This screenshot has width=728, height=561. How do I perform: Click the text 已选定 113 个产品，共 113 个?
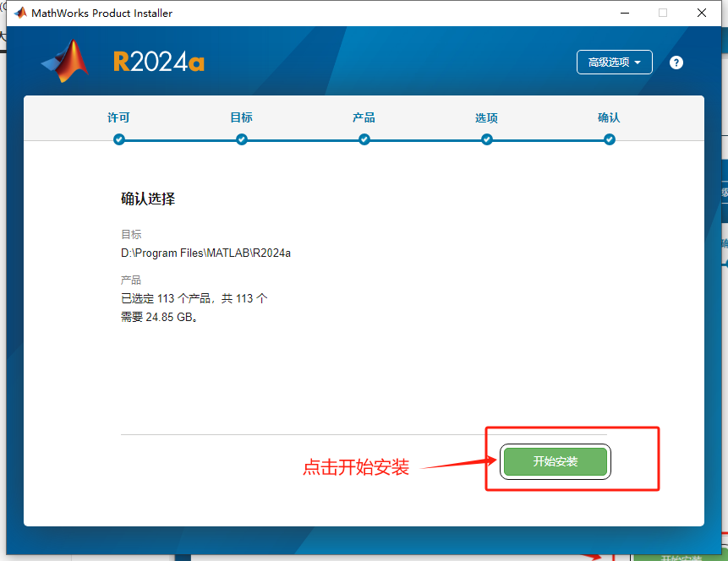tap(194, 298)
